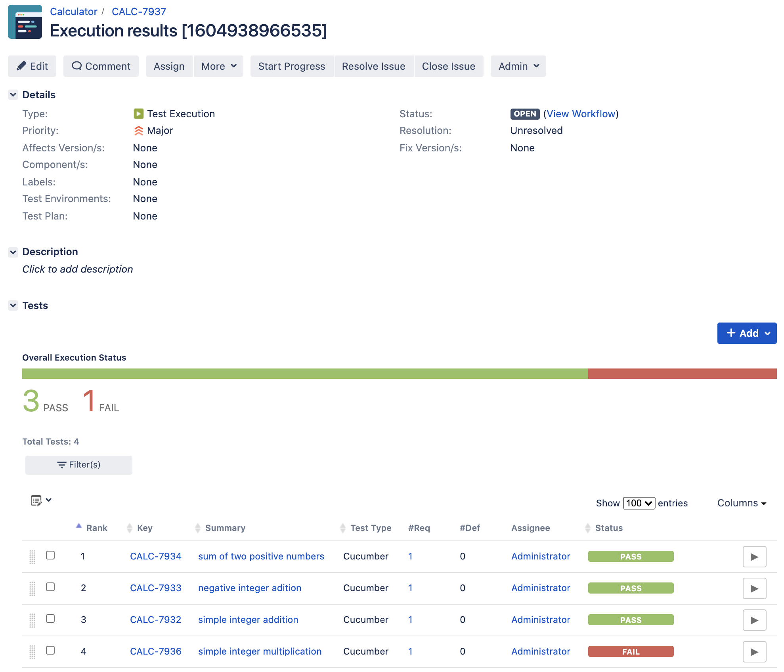Collapse the Tests section
The image size is (784, 672).
pos(13,305)
